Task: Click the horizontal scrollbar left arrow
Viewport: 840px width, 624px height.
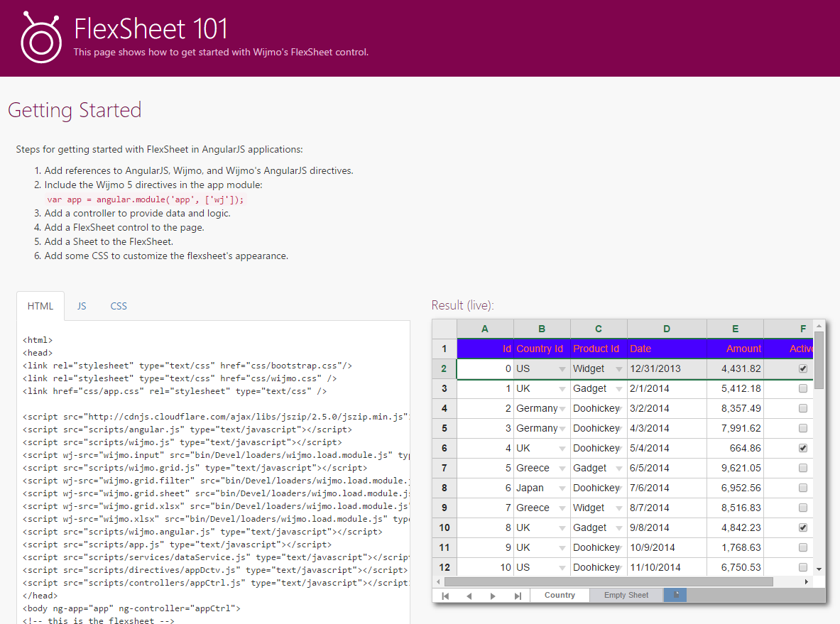Action: (438, 581)
